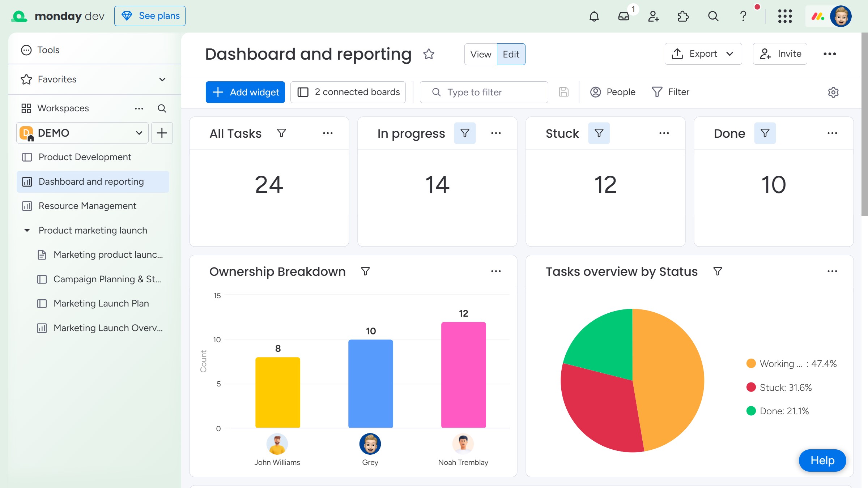Click the Dashboard and reporting title
The width and height of the screenshot is (868, 488).
coord(308,54)
